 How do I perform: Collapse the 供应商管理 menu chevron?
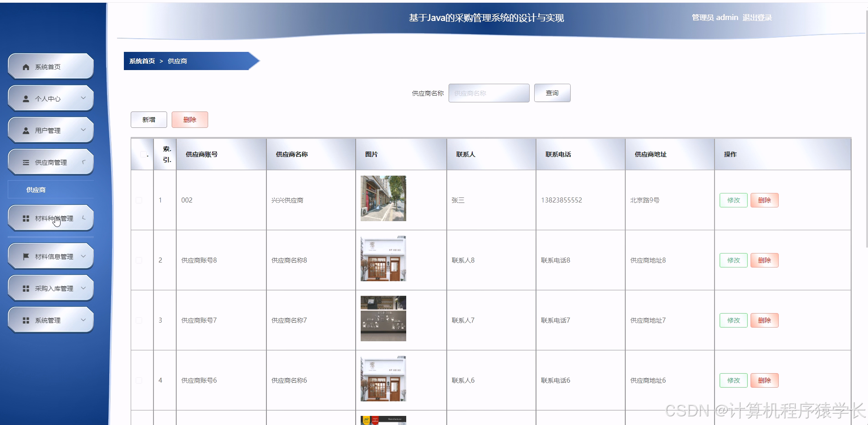pos(83,162)
